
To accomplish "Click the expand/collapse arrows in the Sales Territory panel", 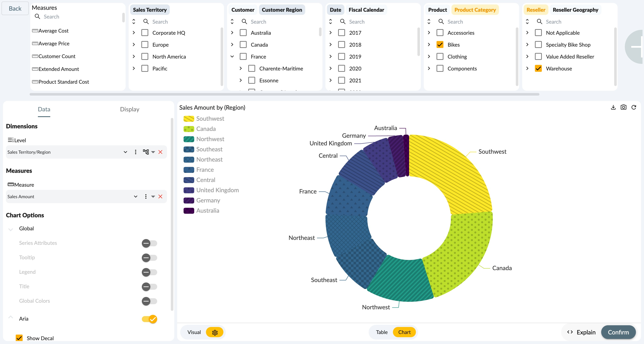I will click(x=134, y=22).
